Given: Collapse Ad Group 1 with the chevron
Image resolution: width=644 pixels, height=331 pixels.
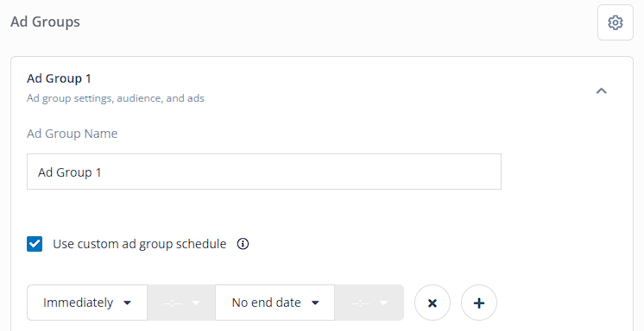Looking at the screenshot, I should coord(602,91).
